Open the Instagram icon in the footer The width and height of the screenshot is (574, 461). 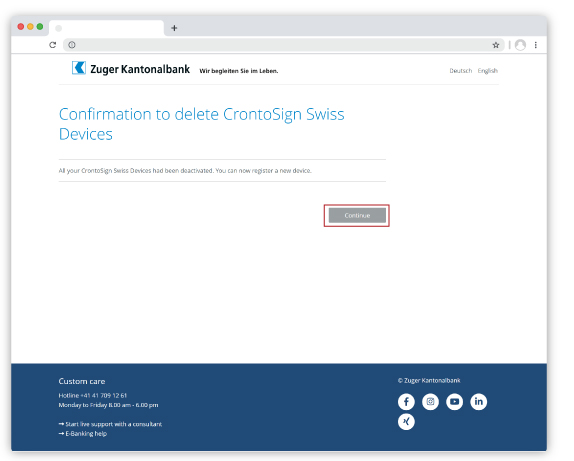pyautogui.click(x=430, y=402)
